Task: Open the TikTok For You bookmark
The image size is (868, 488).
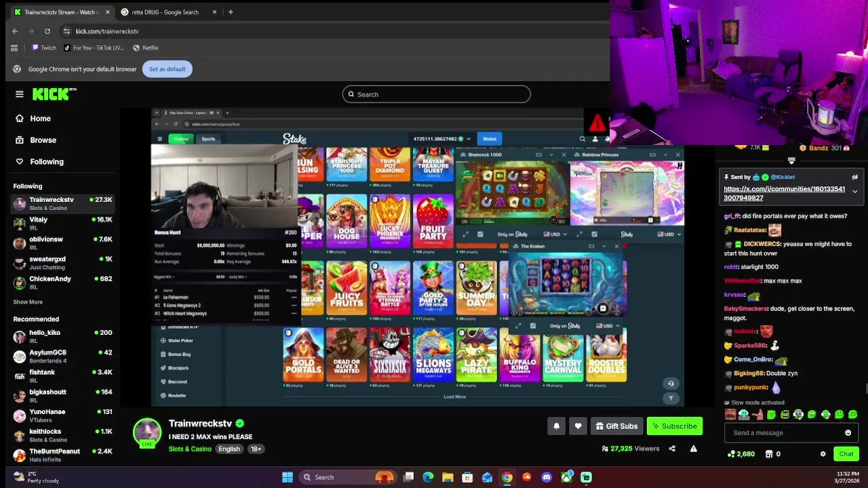Action: point(94,48)
